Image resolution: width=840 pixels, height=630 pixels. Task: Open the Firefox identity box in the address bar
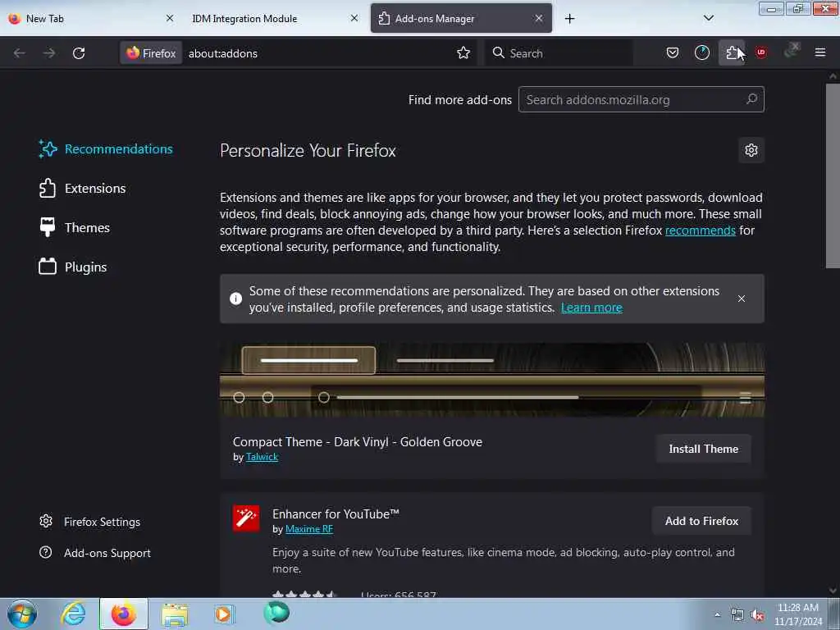[151, 53]
